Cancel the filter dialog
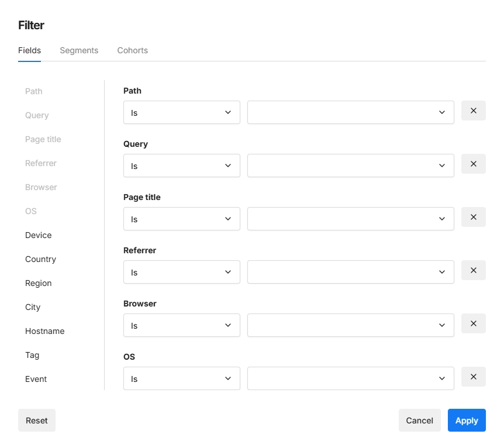Screen dimensions: 504x448 coord(419,420)
